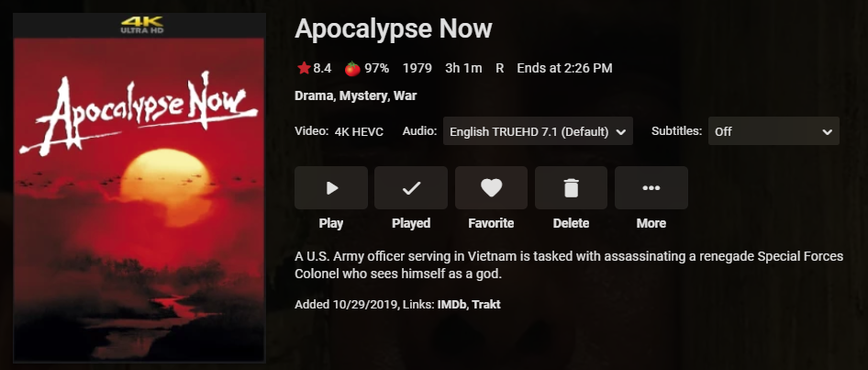Click the 4K Ultra HD badge on poster
The height and width of the screenshot is (370, 868).
(x=141, y=25)
